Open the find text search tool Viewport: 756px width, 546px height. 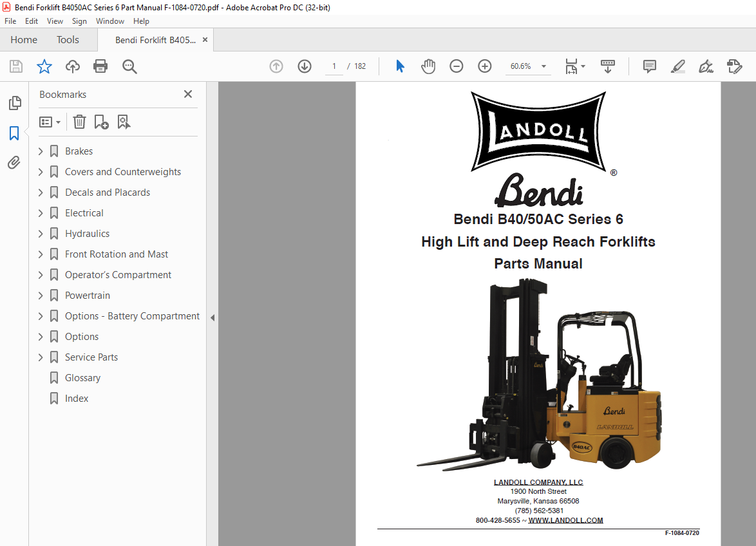[x=129, y=66]
